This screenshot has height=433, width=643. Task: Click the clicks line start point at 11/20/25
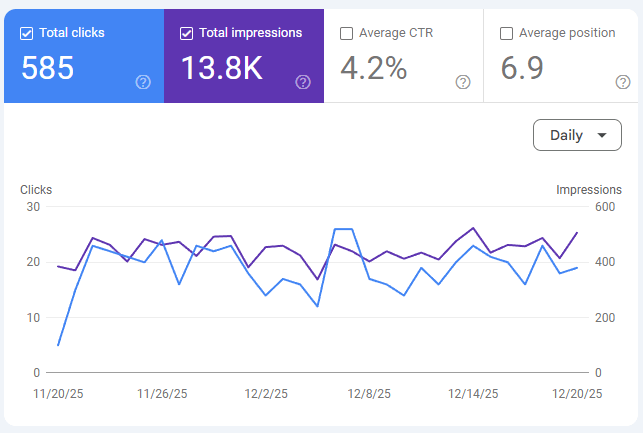click(58, 345)
